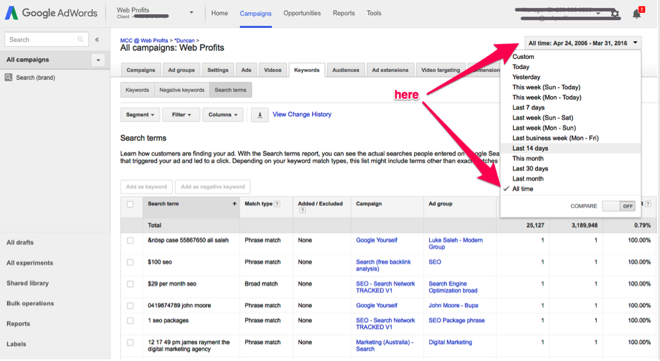Open the Filter dropdown

tap(181, 114)
